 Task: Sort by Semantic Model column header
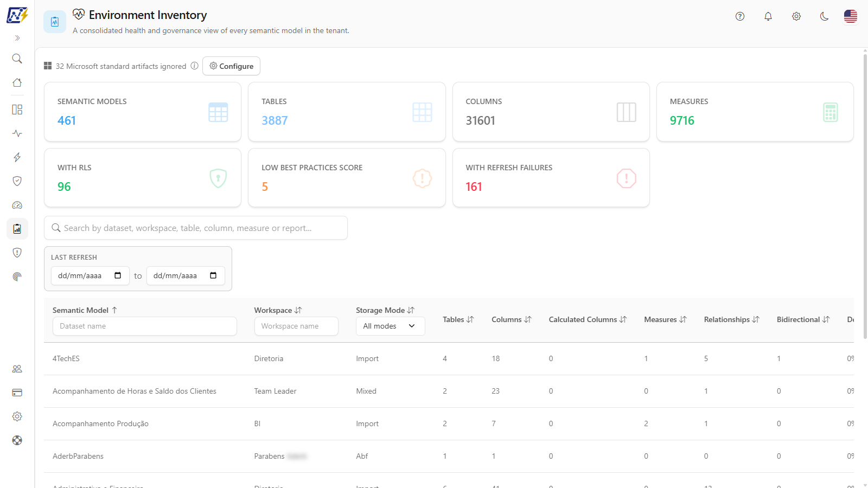[85, 310]
